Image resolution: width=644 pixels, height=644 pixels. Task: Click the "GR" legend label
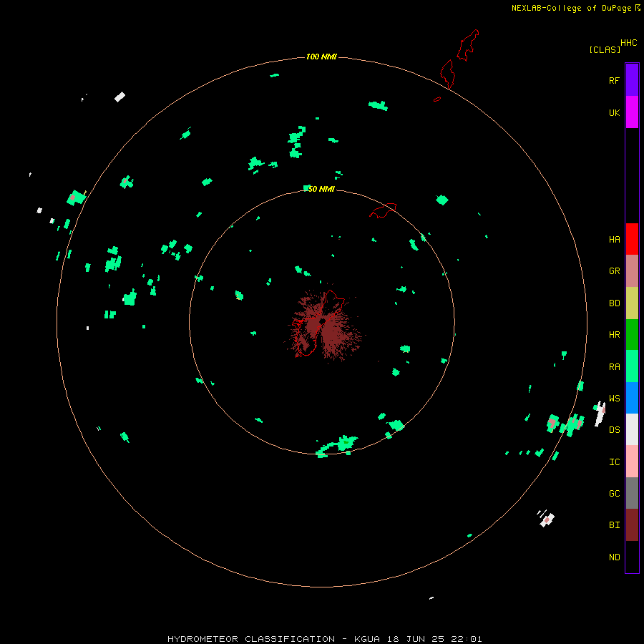[614, 271]
